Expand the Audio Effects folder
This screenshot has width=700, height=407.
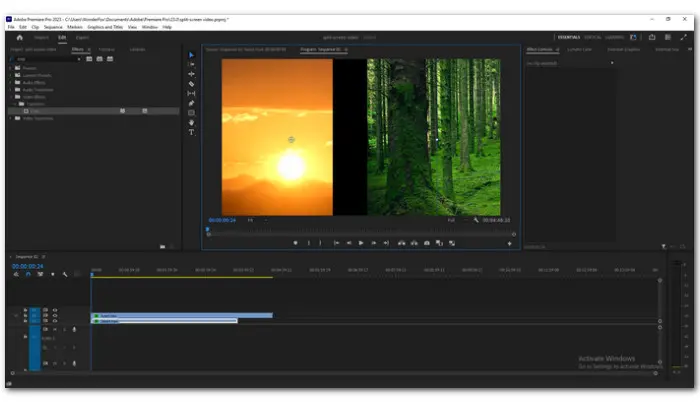tap(11, 83)
